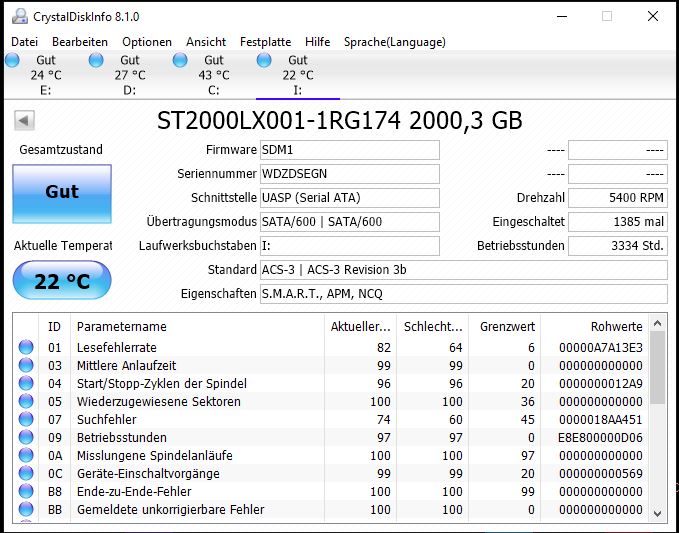This screenshot has height=533, width=679.
Task: Click the Eingeschaltet field 1385 mal
Action: (x=618, y=222)
